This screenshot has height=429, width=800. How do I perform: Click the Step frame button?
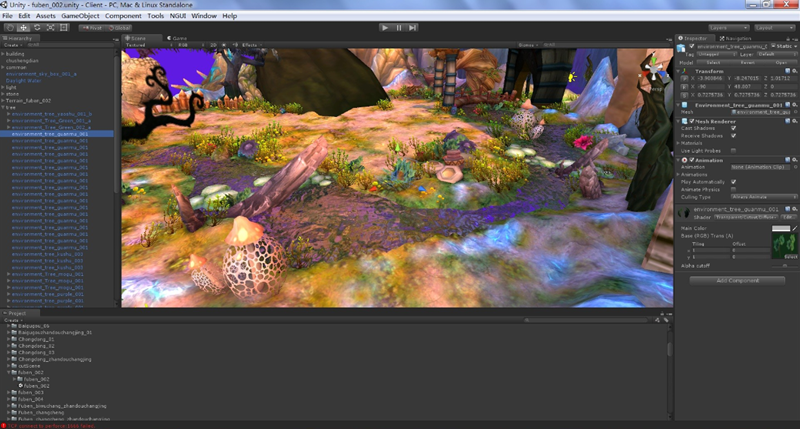point(415,27)
